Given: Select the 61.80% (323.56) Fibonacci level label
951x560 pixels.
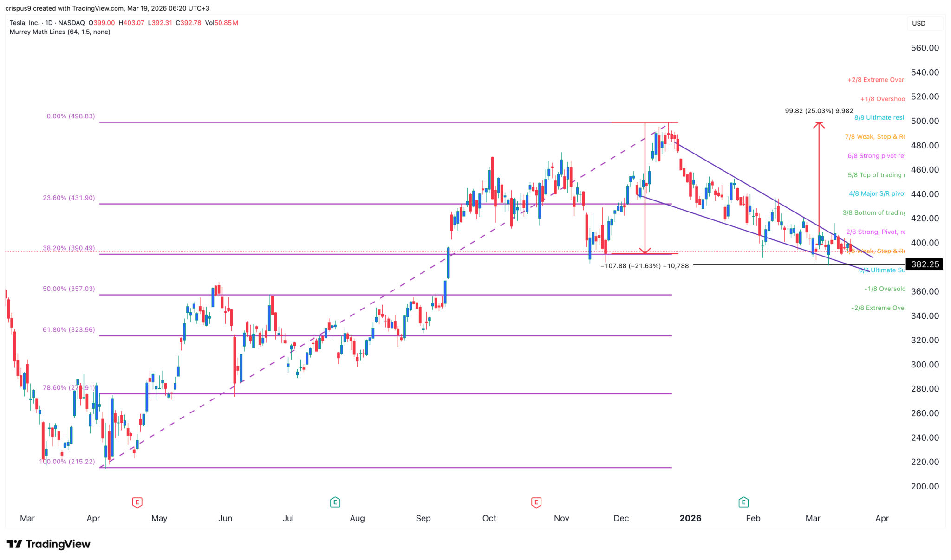Looking at the screenshot, I should 69,330.
